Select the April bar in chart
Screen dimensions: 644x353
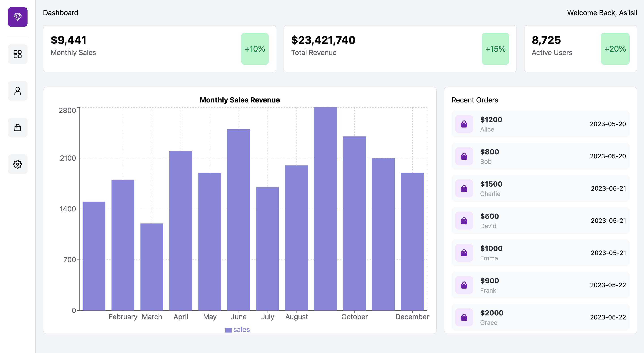(x=181, y=231)
